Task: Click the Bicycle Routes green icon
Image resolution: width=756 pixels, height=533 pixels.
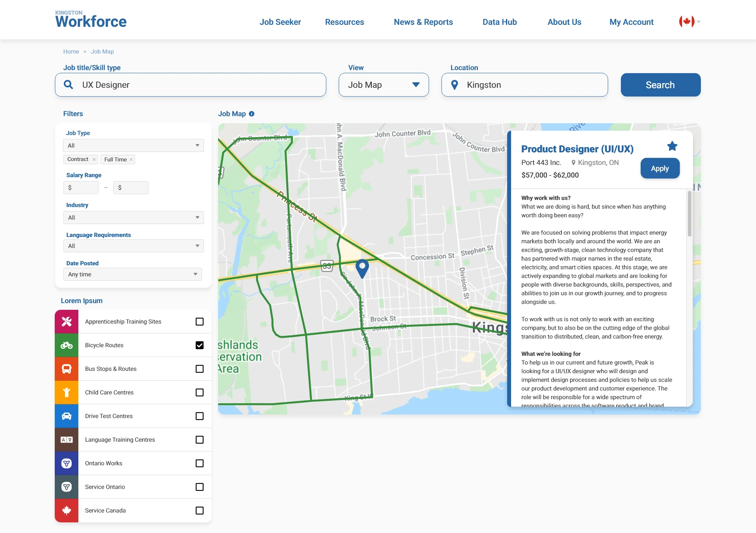Action: (x=67, y=345)
